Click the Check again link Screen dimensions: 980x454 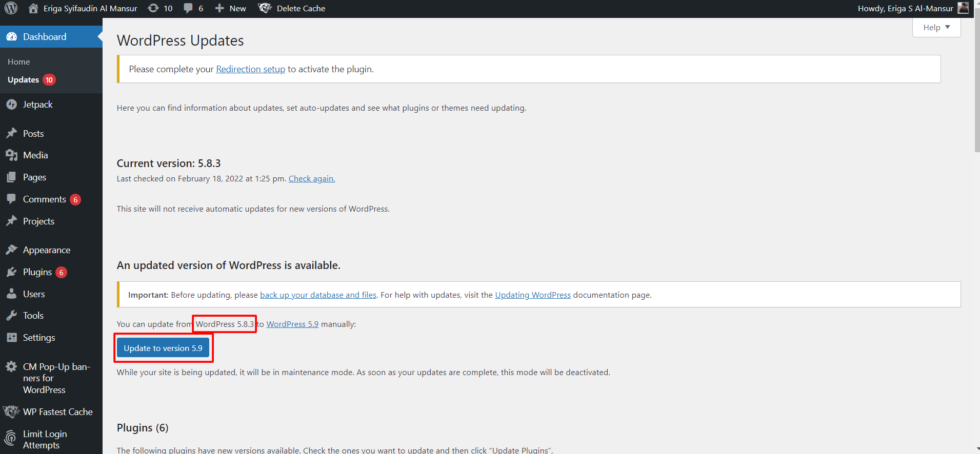[x=312, y=178]
